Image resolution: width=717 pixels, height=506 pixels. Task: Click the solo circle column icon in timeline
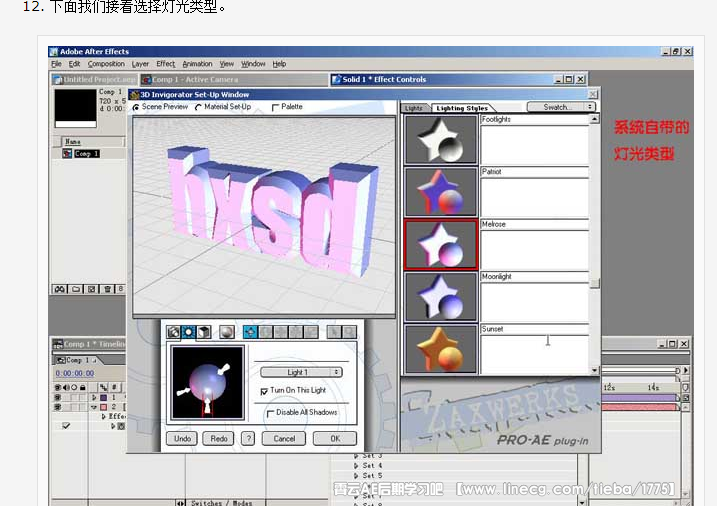pos(74,388)
